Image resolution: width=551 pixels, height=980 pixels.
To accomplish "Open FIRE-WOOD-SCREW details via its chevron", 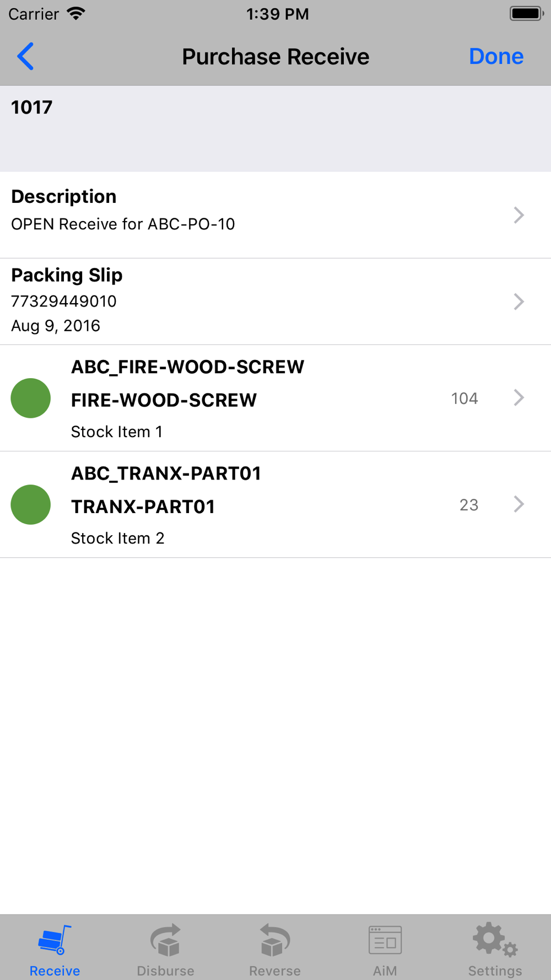I will (x=518, y=397).
